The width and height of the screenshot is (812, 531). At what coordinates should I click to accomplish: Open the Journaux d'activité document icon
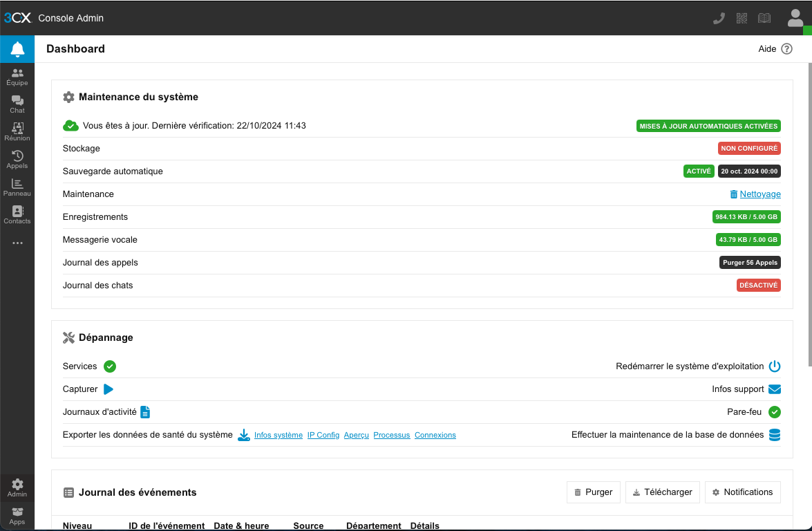pos(145,412)
